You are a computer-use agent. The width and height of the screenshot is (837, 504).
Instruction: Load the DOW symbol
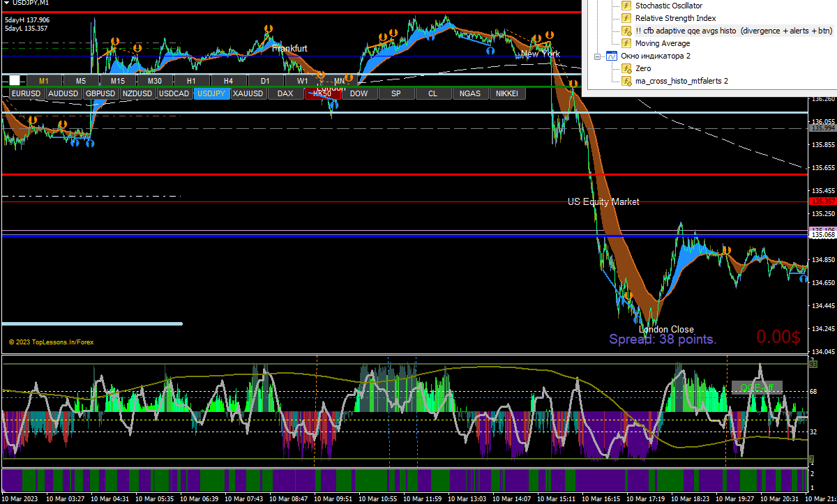[x=359, y=93]
